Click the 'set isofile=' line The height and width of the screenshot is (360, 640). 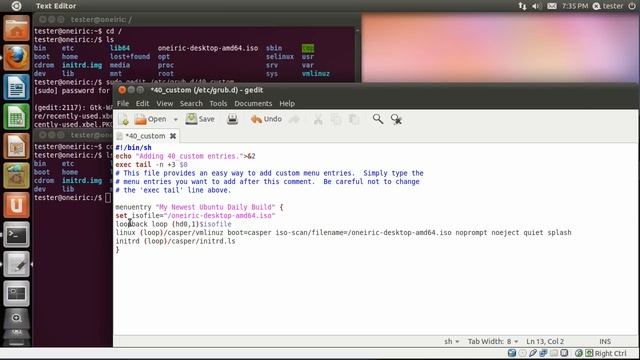point(196,216)
